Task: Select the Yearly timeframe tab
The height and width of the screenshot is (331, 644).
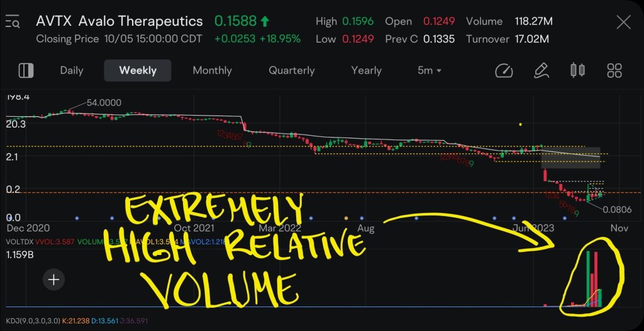Action: tap(366, 70)
